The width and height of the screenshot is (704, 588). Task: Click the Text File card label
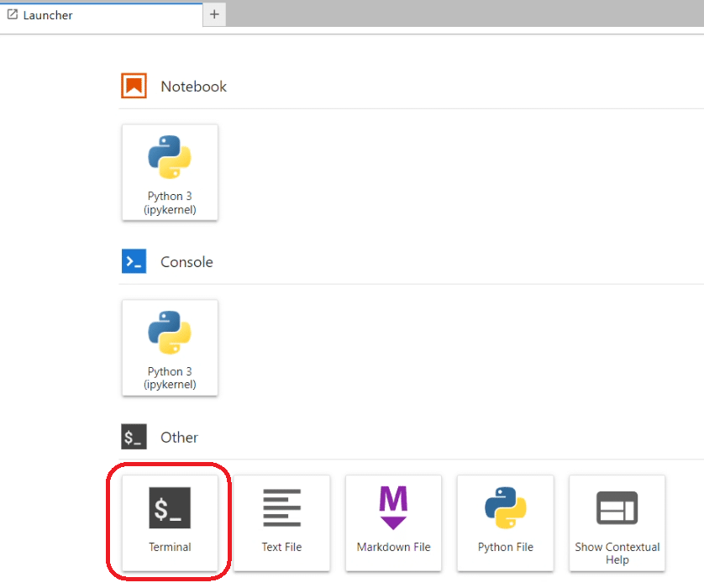[x=281, y=547]
